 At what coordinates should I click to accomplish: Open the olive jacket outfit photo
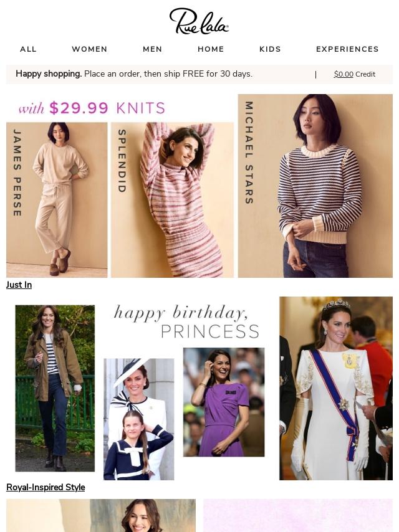pos(55,388)
